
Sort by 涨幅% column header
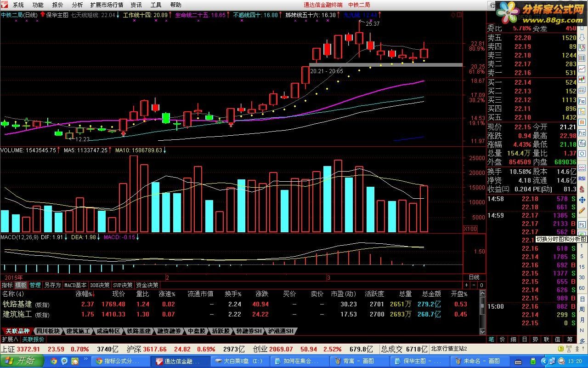(x=85, y=293)
